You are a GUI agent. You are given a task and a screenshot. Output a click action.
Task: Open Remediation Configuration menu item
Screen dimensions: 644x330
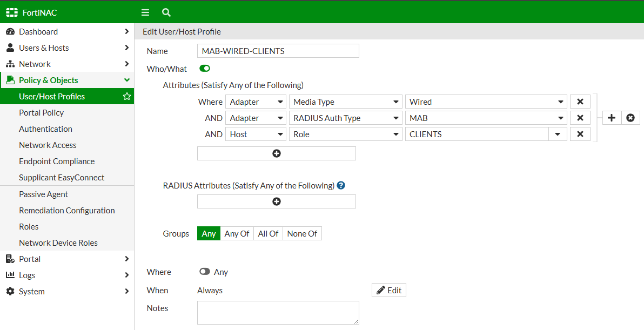coord(67,210)
